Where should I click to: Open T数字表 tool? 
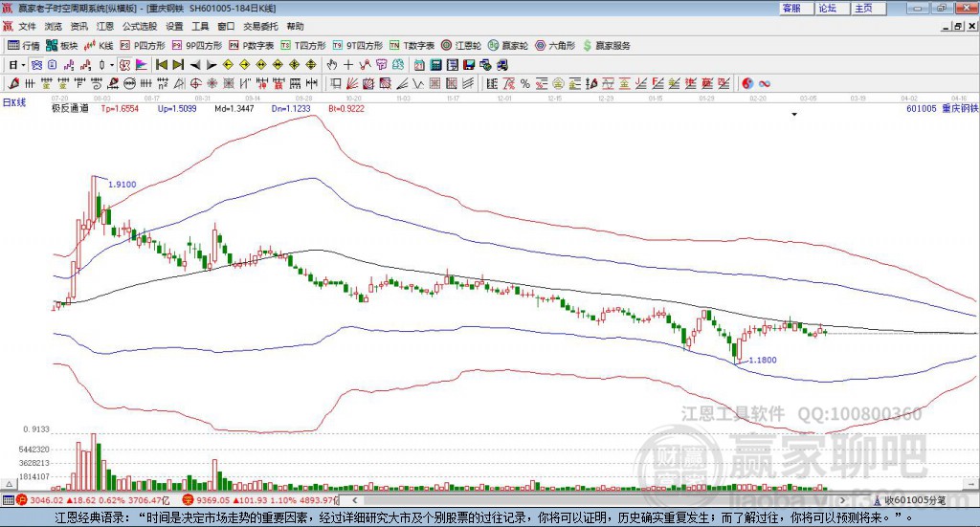tap(412, 46)
